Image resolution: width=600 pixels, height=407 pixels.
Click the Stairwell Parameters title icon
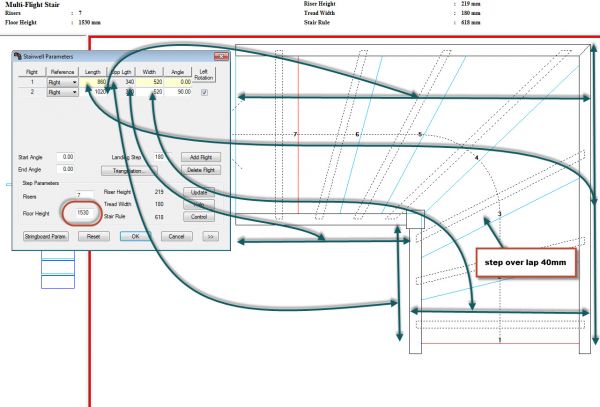click(x=18, y=56)
